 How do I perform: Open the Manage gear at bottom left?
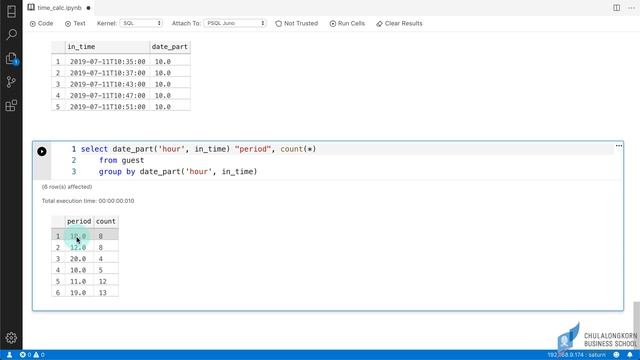(x=11, y=338)
